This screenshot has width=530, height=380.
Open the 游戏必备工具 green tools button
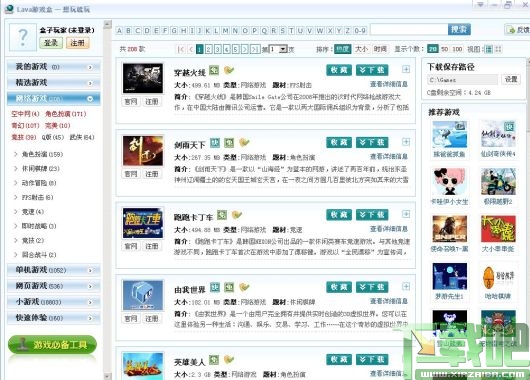[52, 345]
